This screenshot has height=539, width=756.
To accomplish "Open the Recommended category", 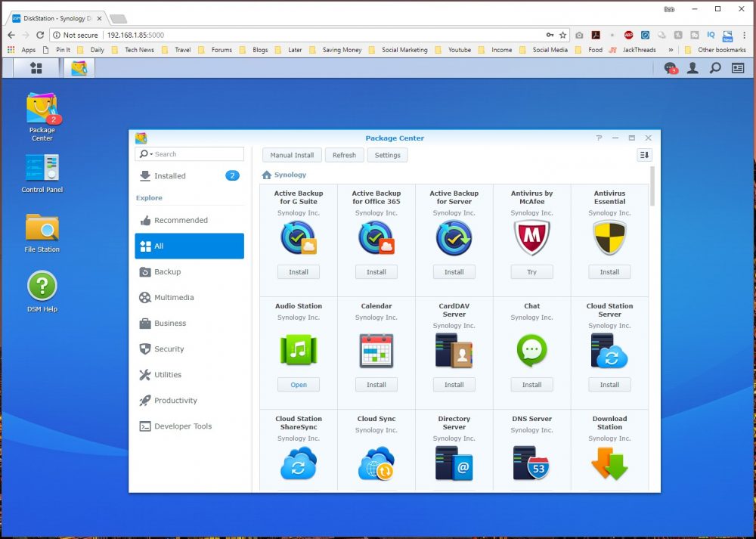I will (190, 220).
